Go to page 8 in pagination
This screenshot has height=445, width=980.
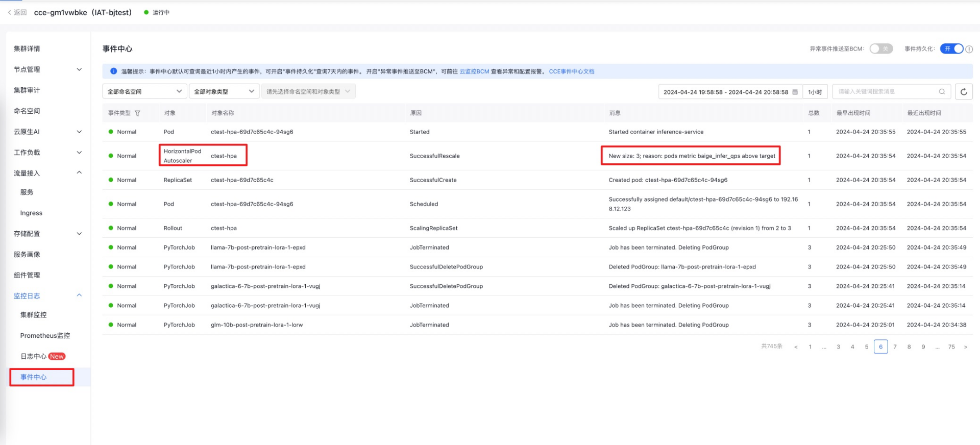pos(909,347)
